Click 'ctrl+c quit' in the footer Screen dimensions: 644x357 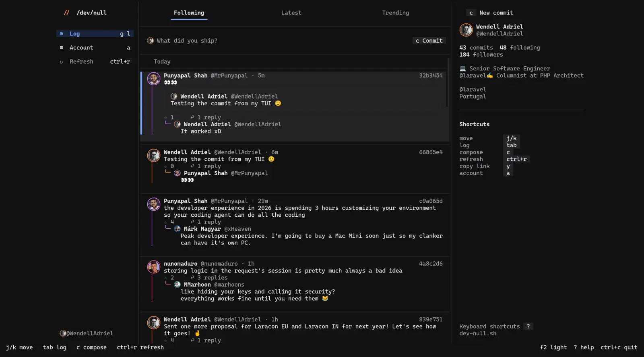619,347
